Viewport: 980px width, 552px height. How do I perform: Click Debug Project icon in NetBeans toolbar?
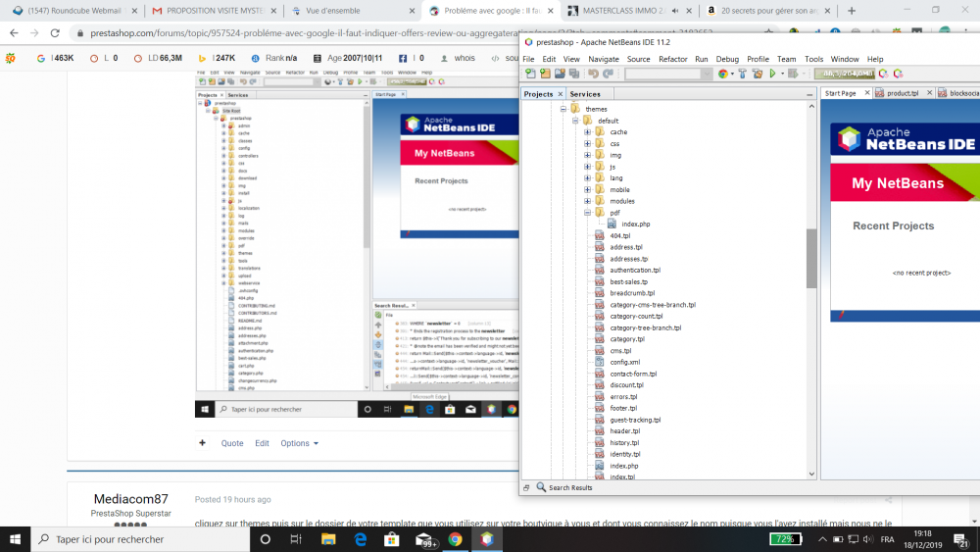[793, 74]
